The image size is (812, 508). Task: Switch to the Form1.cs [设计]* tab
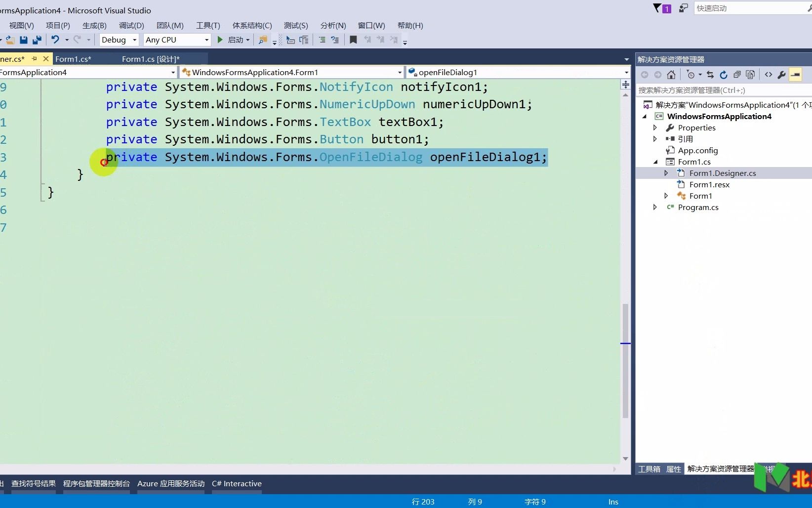151,59
